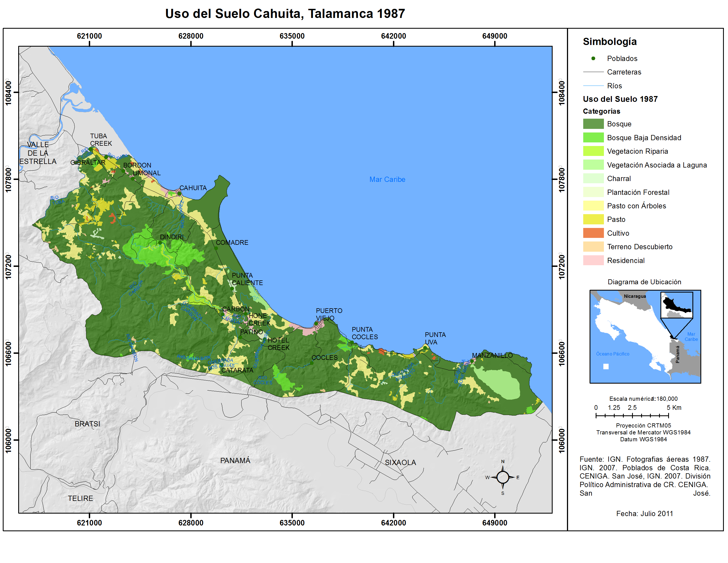Screen dimensions: 728x563
Task: Click the Puerto Viejo town marker
Action: click(x=316, y=323)
